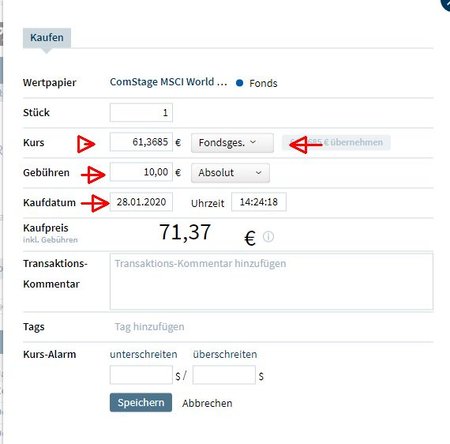Viewport: 450px width, 444px height.
Task: Click the ComStage MSCI World security link
Action: tap(168, 82)
